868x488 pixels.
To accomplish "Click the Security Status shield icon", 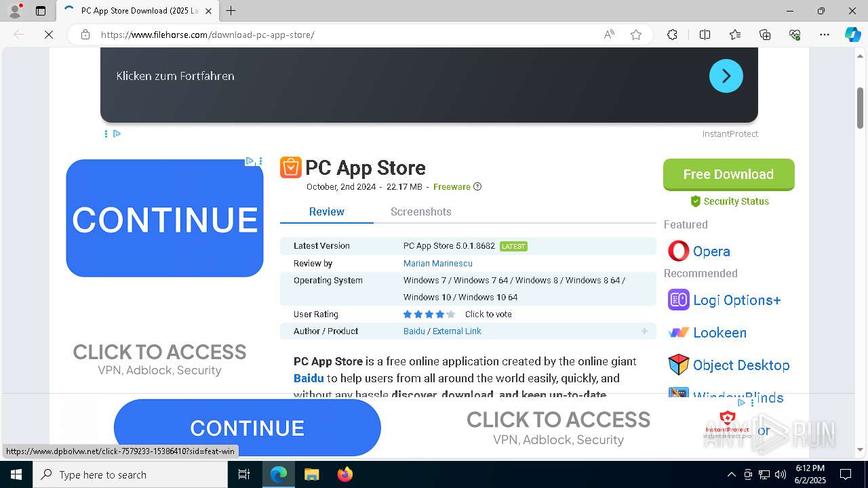I will click(x=695, y=201).
